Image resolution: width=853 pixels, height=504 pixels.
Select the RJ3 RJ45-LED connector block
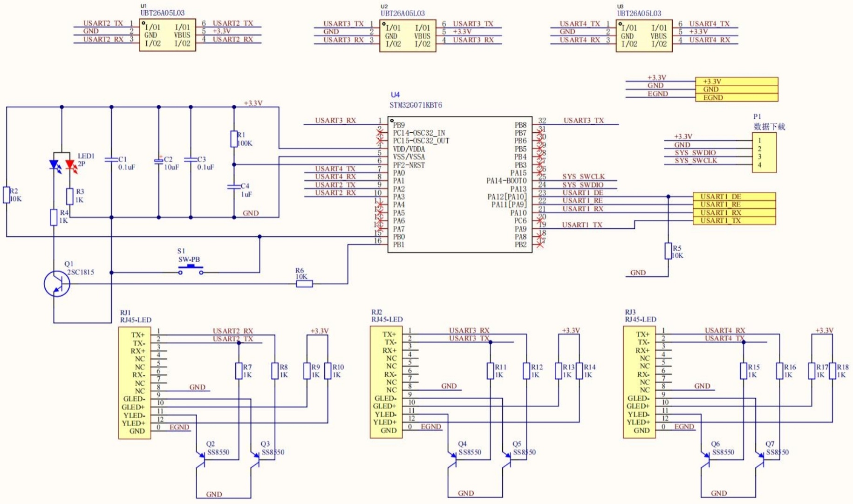click(639, 382)
